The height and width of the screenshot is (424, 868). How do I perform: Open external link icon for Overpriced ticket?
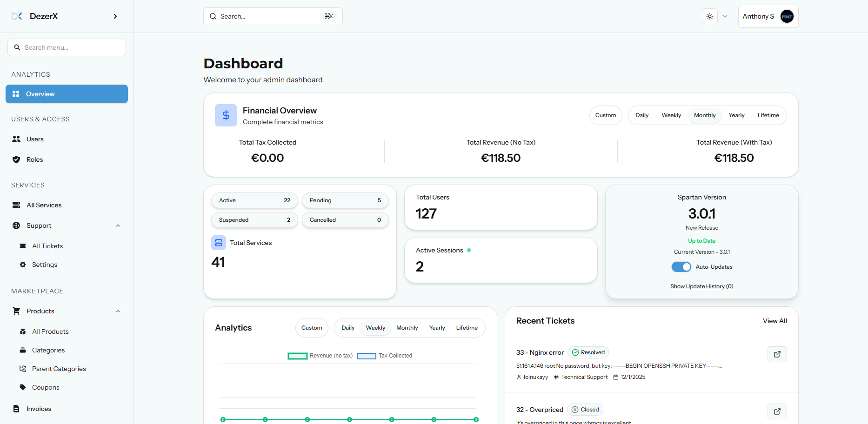(777, 411)
